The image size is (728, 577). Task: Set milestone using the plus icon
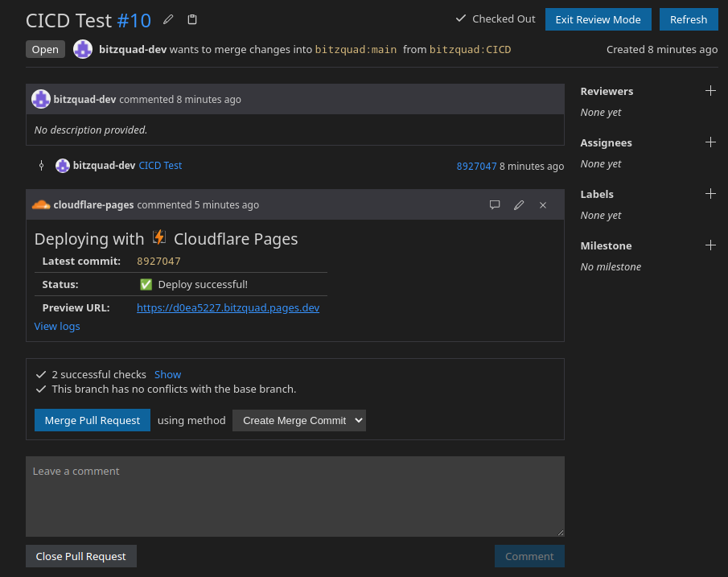click(x=710, y=245)
